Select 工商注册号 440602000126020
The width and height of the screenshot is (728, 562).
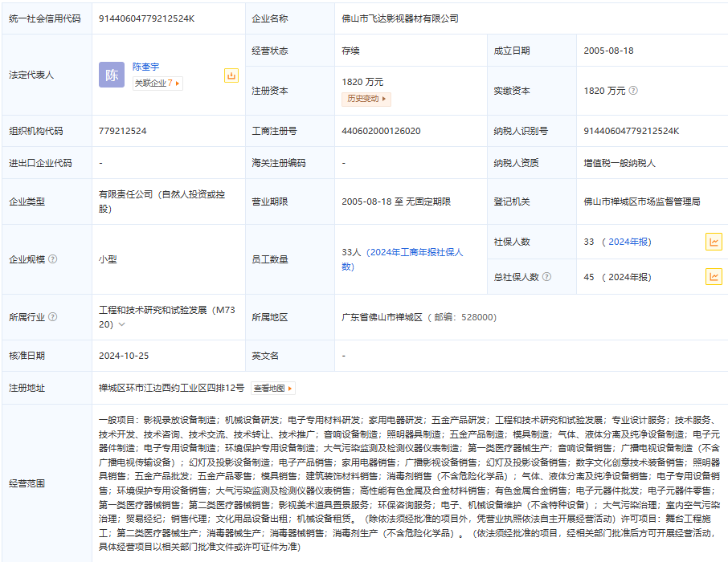point(381,131)
